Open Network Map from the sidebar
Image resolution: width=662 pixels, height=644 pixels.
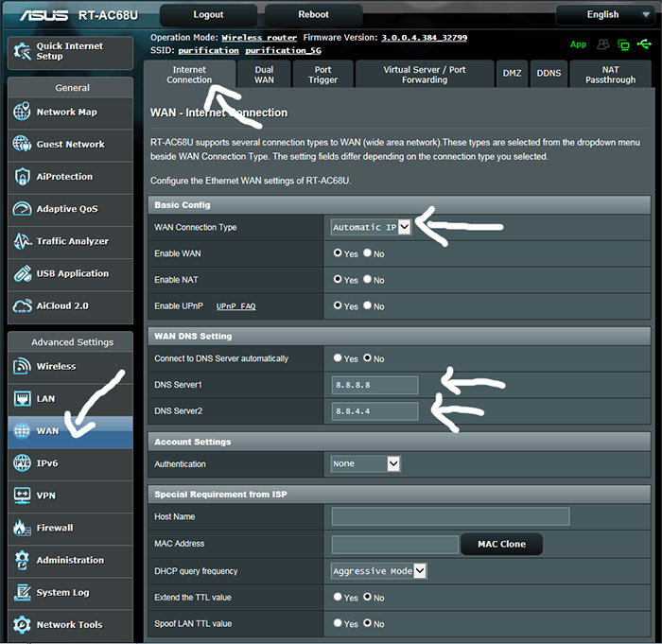tap(66, 113)
